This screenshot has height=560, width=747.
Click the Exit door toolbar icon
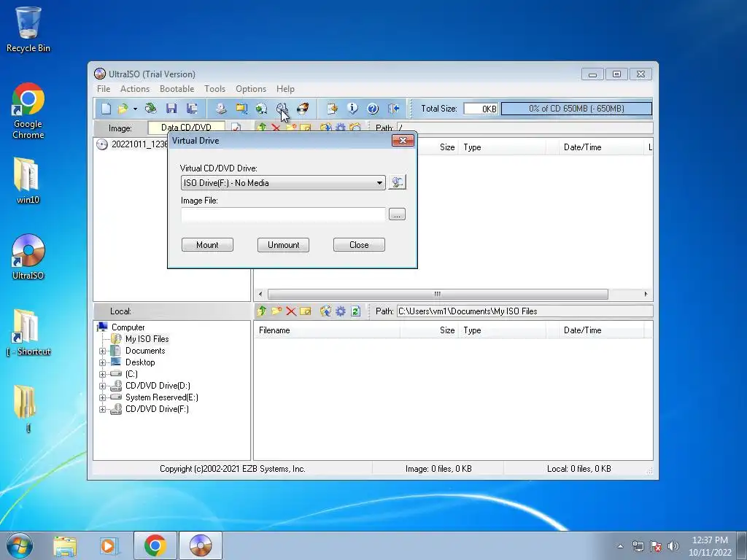pyautogui.click(x=393, y=109)
